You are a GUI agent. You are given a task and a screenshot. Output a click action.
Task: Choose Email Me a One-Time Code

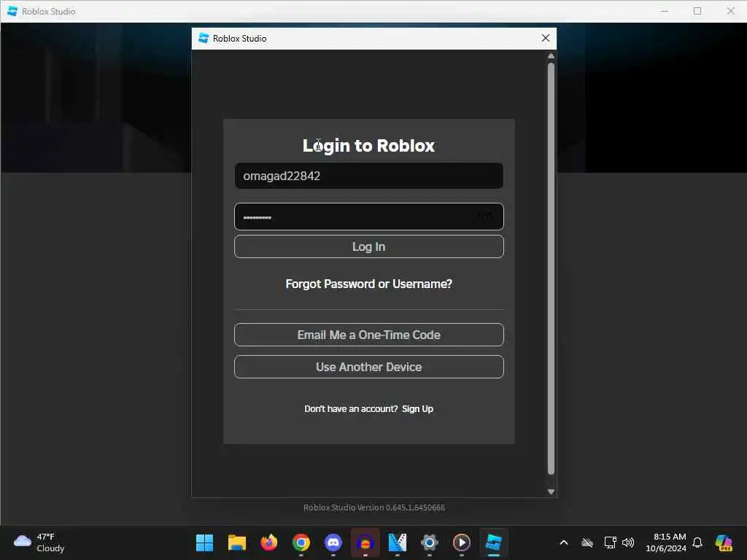368,335
